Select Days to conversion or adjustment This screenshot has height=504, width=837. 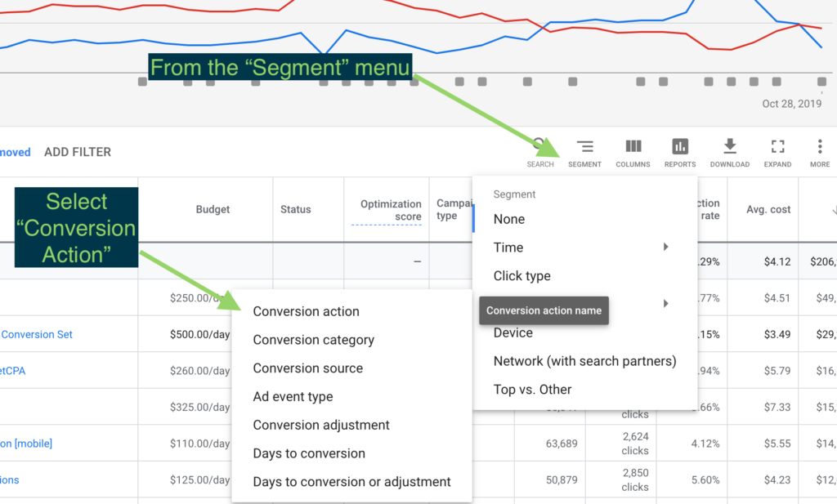351,482
